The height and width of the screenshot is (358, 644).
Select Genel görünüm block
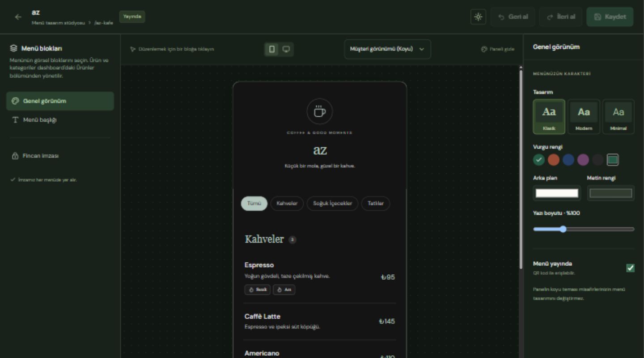(60, 101)
